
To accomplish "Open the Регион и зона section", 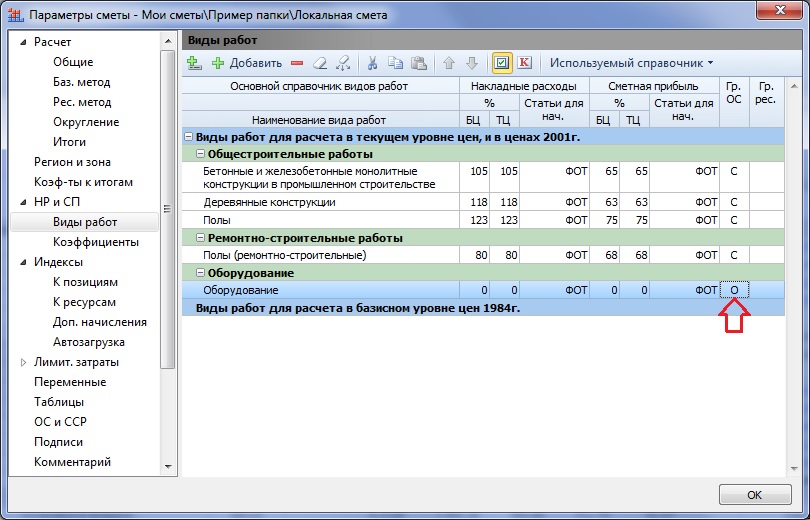I will point(72,162).
